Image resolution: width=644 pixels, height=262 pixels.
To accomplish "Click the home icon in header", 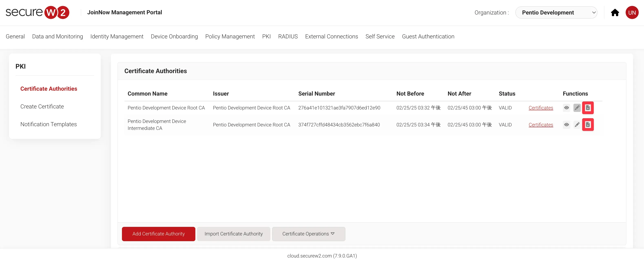I will [x=615, y=12].
